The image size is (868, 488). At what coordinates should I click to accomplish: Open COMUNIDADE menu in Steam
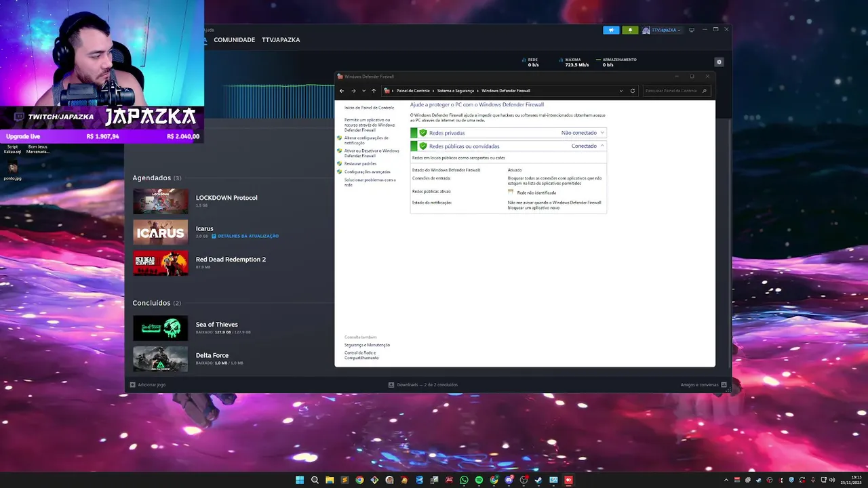click(x=234, y=40)
